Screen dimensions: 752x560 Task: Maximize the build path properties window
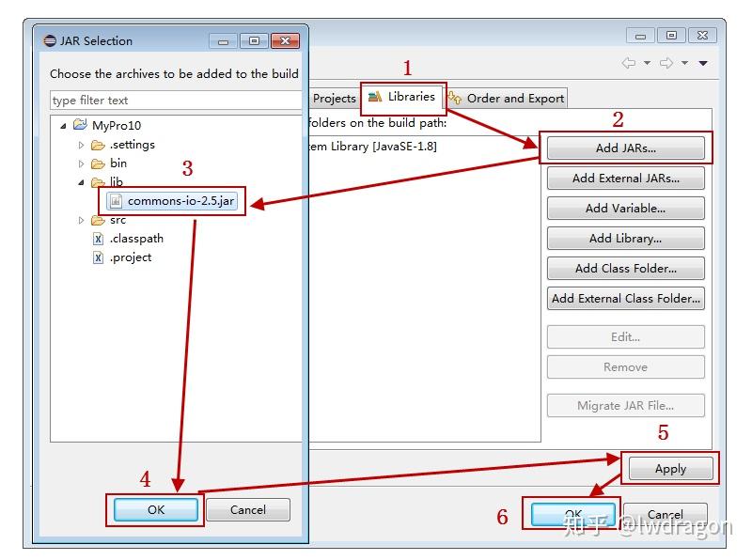(671, 36)
